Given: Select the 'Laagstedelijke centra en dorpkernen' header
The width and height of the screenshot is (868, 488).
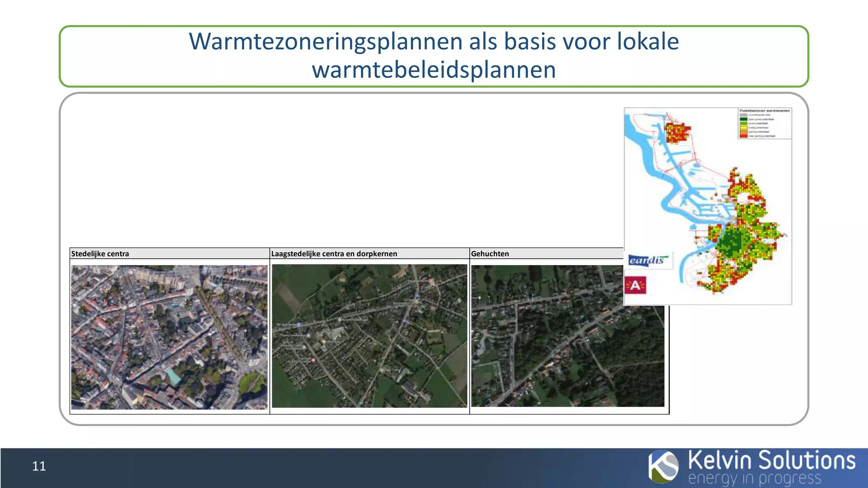Looking at the screenshot, I should coord(370,253).
